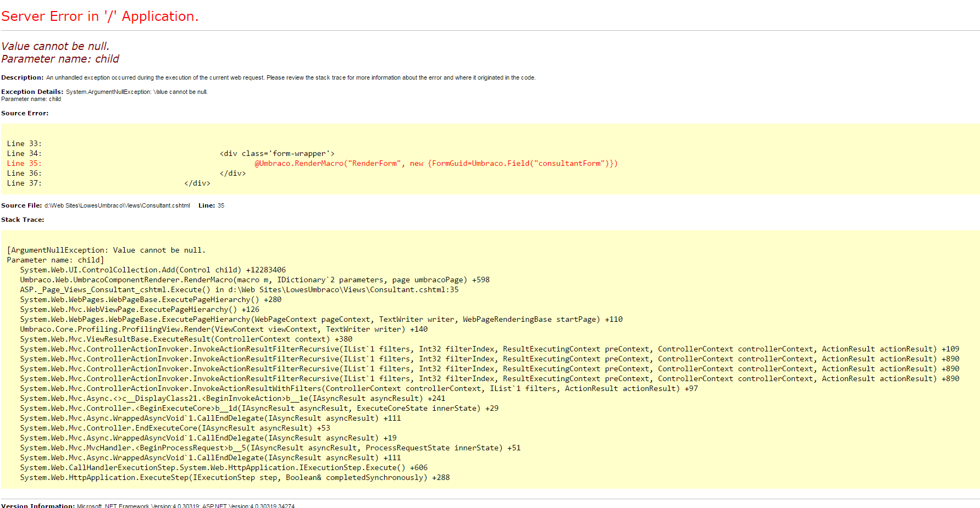Image resolution: width=980 pixels, height=508 pixels.
Task: Click the 'Exception Details:' label
Action: (32, 92)
